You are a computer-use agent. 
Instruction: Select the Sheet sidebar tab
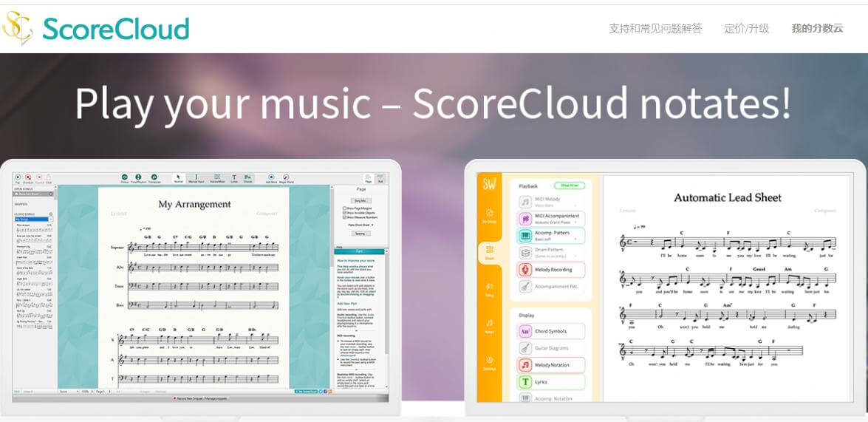(489, 253)
